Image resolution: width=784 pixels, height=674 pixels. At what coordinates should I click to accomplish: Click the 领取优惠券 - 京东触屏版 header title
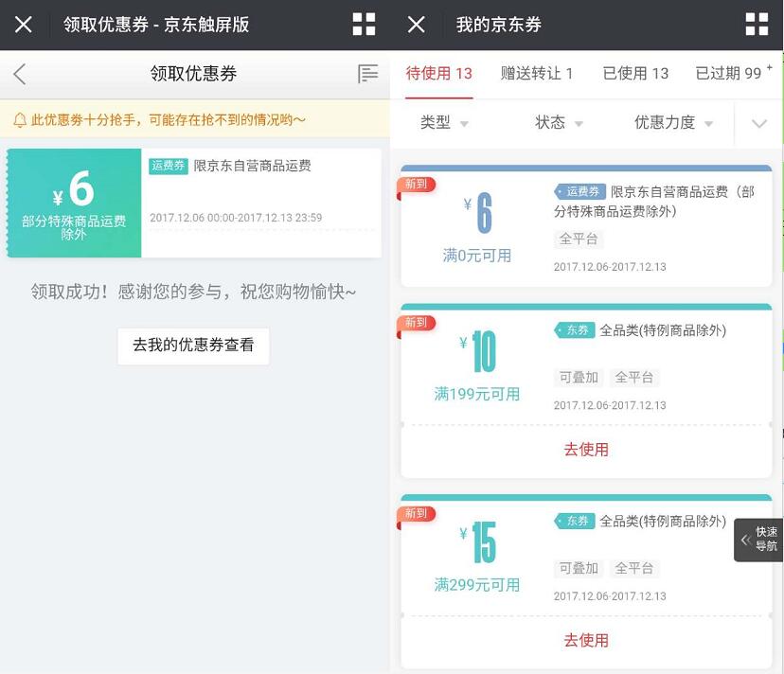[156, 25]
